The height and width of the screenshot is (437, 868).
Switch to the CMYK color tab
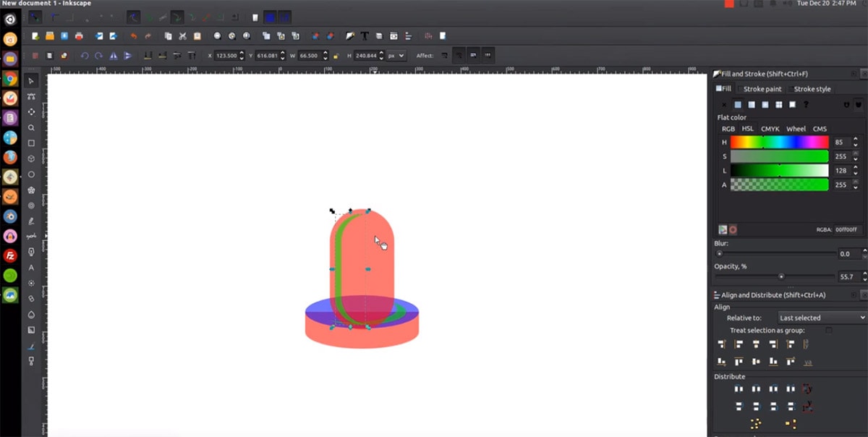click(770, 129)
